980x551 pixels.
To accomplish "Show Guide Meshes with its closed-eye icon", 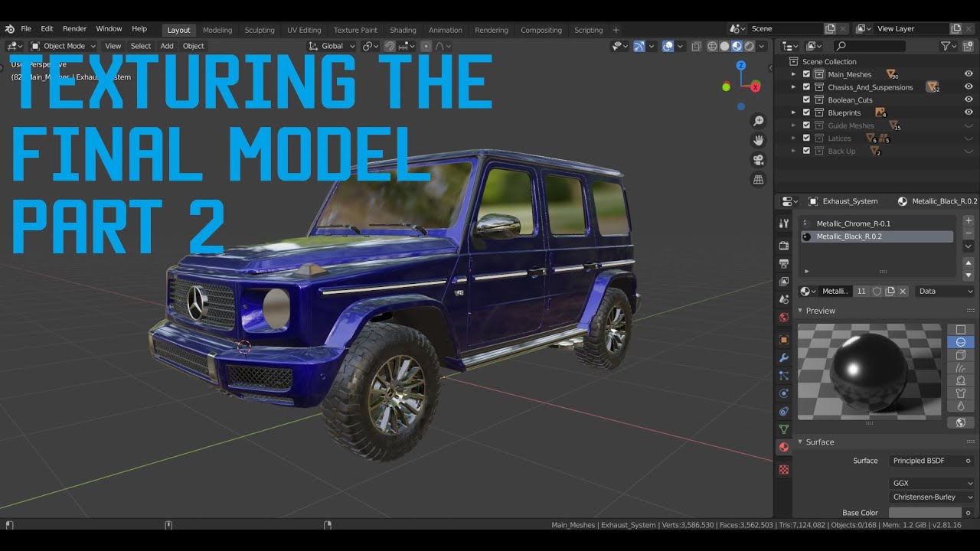I will click(969, 126).
